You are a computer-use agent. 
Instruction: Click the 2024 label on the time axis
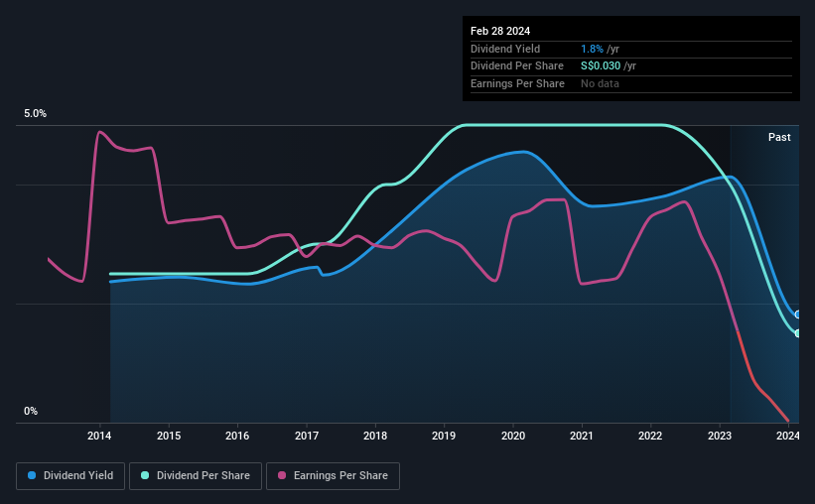coord(788,436)
